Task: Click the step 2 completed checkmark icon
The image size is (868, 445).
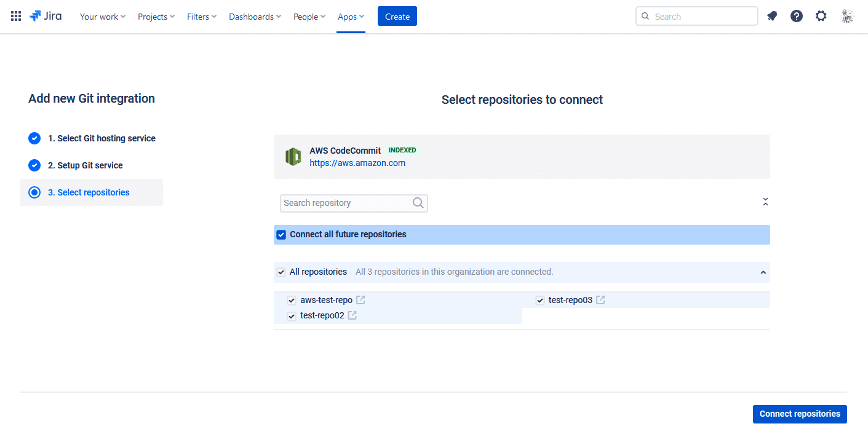Action: pos(34,165)
